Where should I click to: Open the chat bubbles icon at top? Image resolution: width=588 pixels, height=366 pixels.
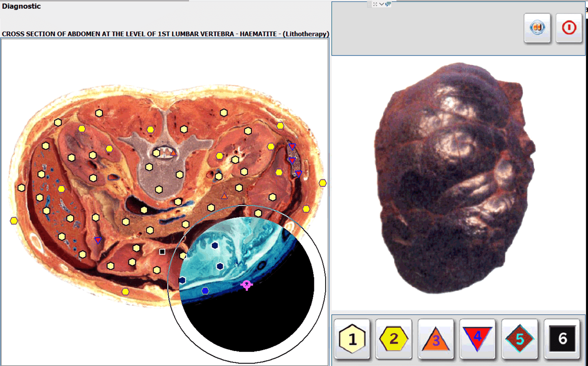tap(388, 4)
